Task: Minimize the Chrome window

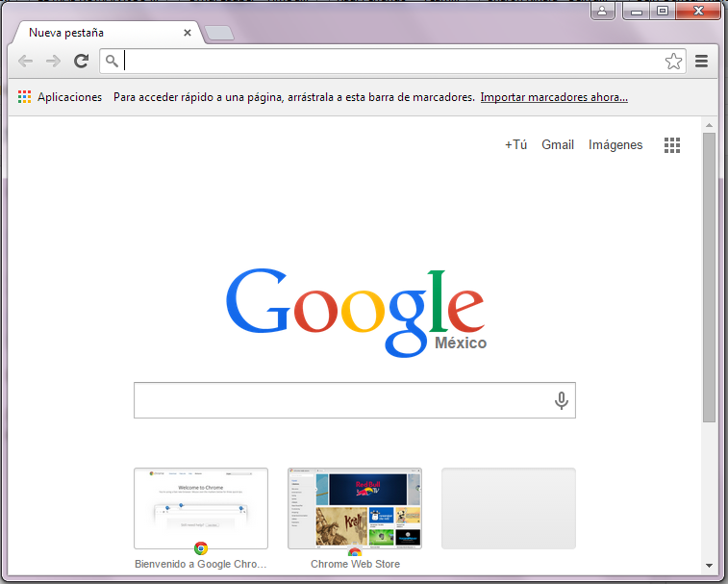Action: [x=637, y=11]
